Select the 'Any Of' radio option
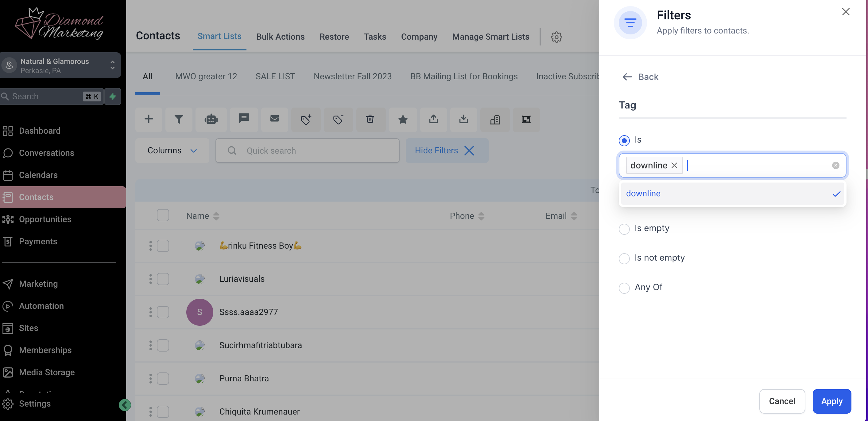 click(x=624, y=288)
